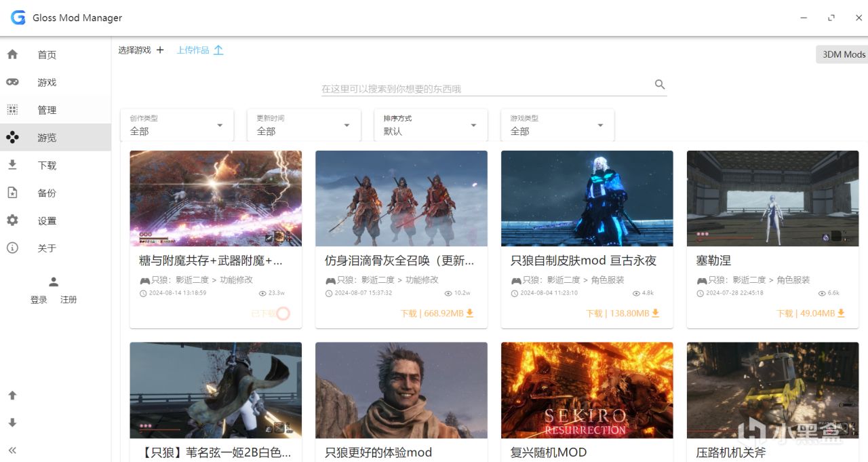Open thumbnail of 仿身泪滴骨灰全召唤 mod
The width and height of the screenshot is (868, 462).
point(401,198)
